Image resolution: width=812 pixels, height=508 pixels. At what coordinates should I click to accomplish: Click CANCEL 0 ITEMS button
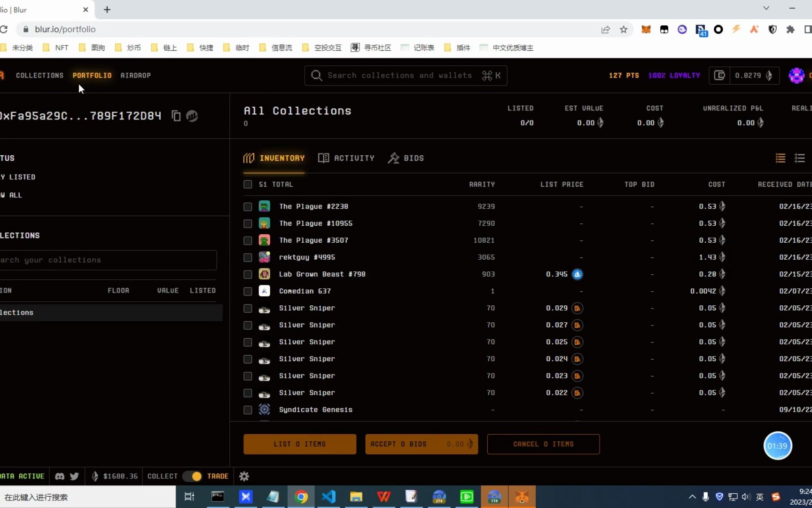coord(543,444)
